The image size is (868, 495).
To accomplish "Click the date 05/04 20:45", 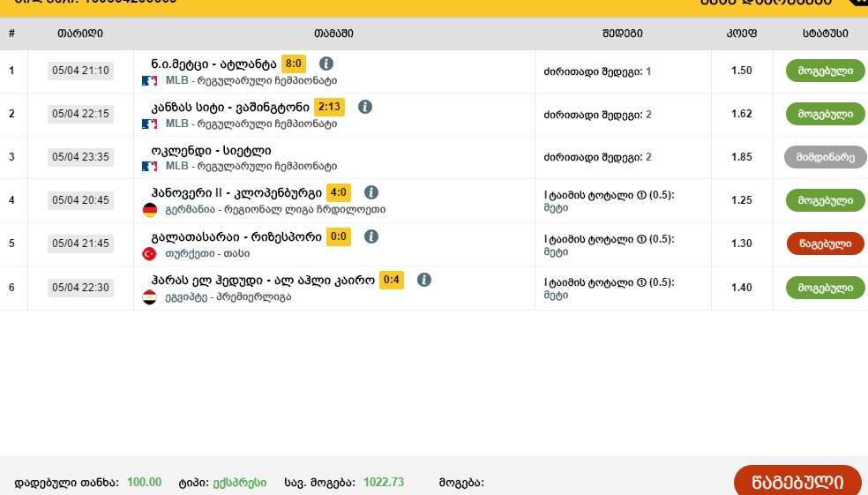I will click(81, 200).
